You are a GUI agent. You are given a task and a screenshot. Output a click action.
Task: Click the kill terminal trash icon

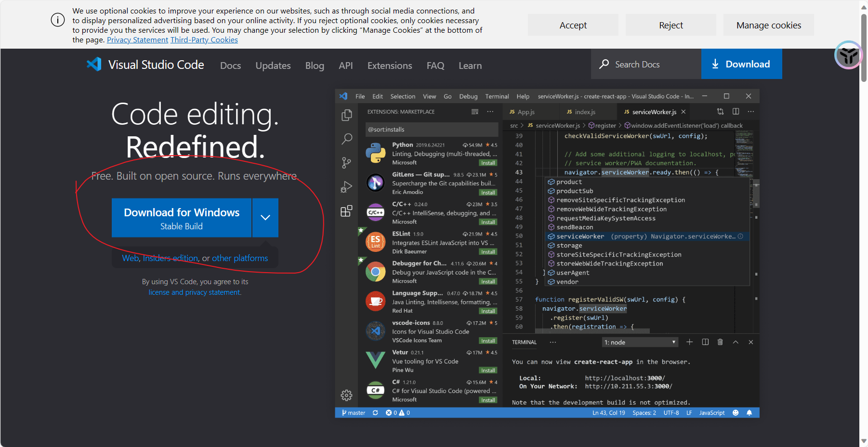tap(720, 342)
